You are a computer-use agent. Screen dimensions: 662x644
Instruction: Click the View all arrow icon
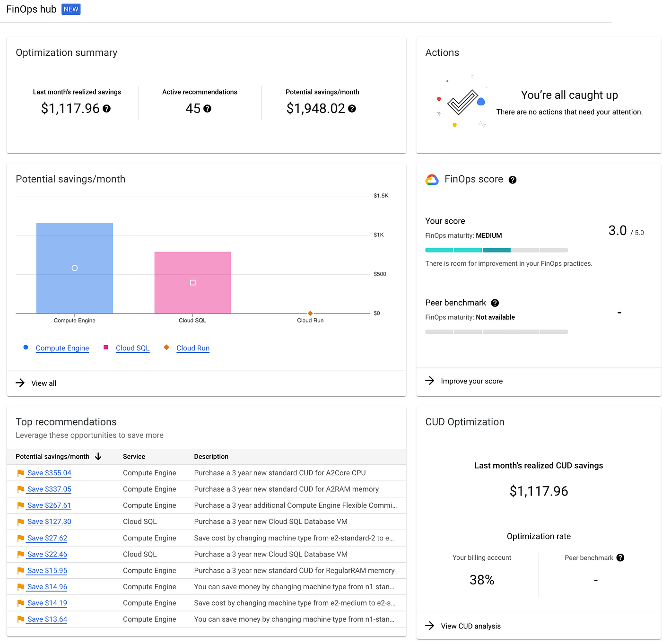click(20, 383)
